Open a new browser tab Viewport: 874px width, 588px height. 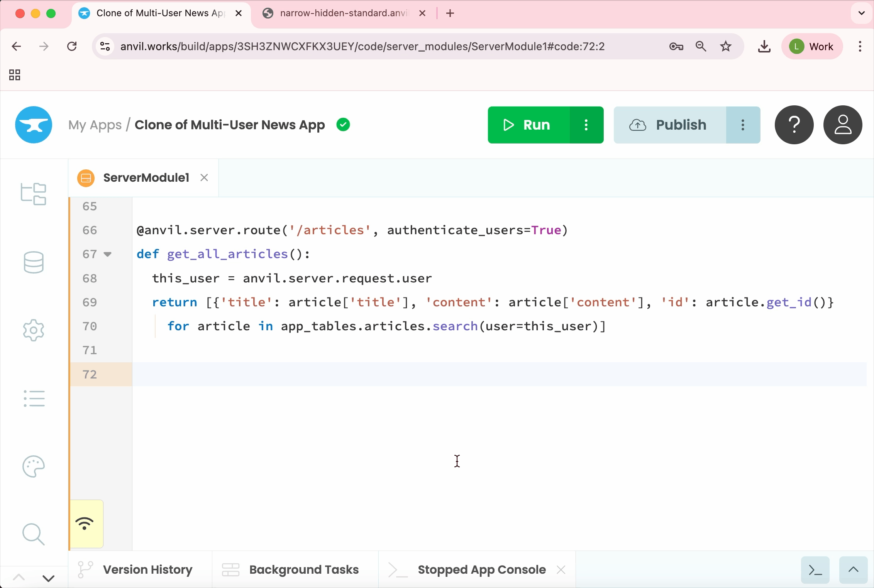[x=450, y=13]
